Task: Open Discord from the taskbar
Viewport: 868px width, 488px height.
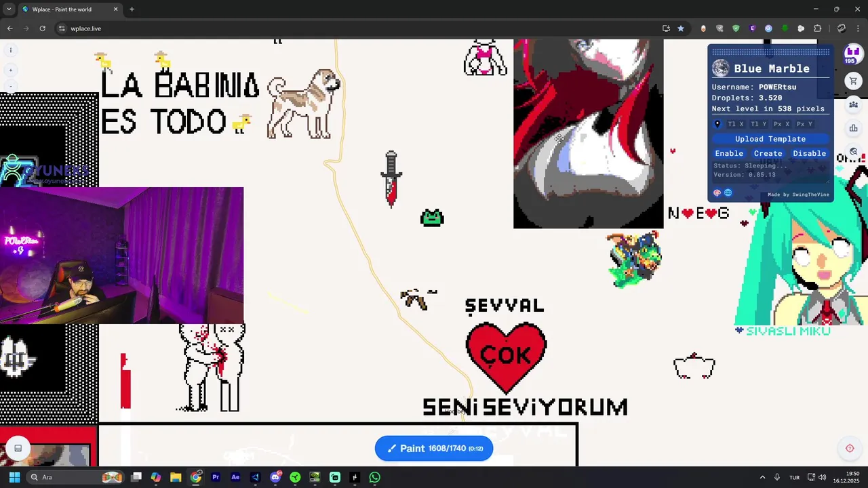Action: tap(275, 477)
